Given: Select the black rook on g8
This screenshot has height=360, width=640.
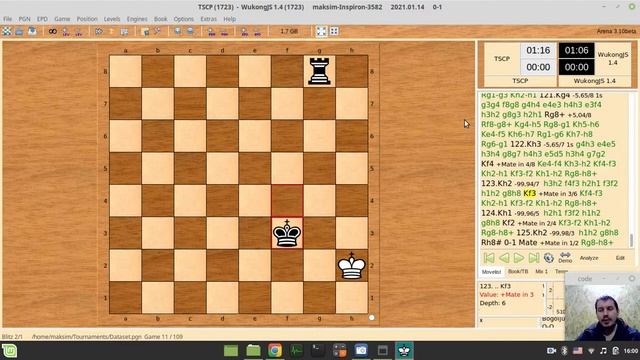Looking at the screenshot, I should pos(319,71).
